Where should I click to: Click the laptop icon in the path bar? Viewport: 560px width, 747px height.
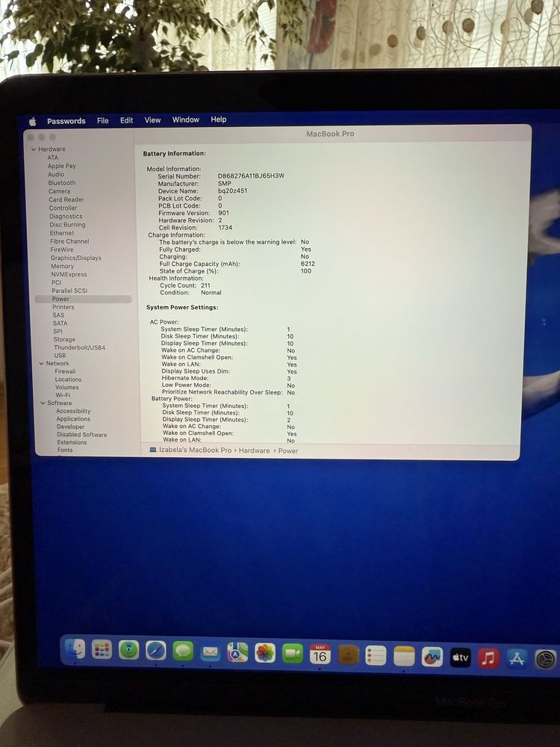click(153, 449)
